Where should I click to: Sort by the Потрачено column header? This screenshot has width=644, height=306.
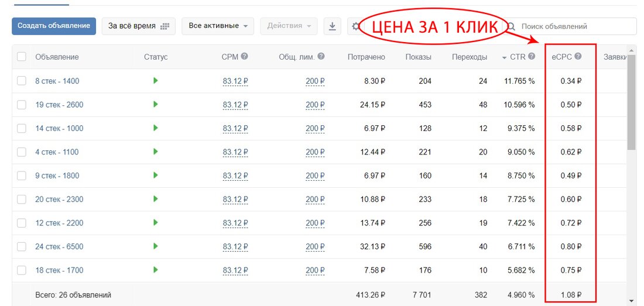coord(366,57)
